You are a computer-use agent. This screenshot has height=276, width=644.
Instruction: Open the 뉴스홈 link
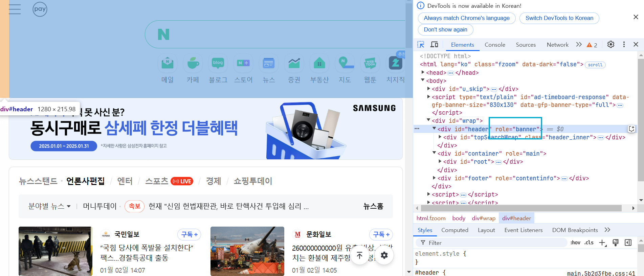click(373, 206)
